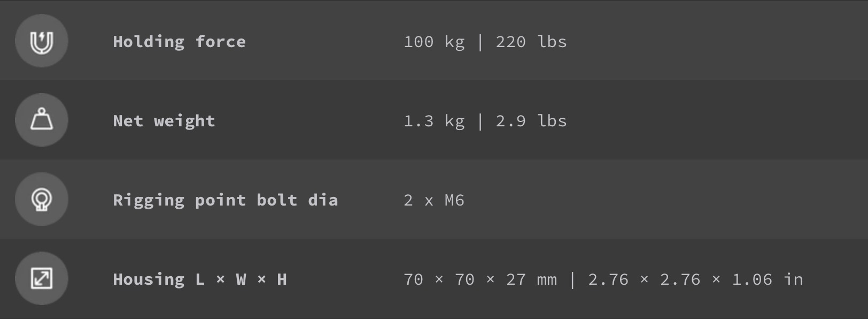Click the separator bar between 1.3 kg and 2.9 lbs
The image size is (868, 319).
(480, 121)
